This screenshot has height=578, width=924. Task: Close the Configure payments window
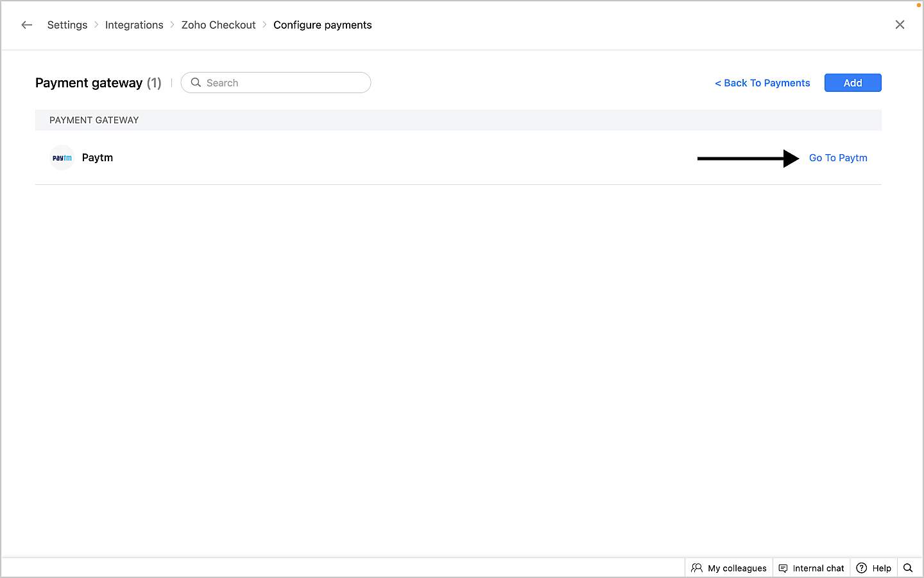point(900,25)
